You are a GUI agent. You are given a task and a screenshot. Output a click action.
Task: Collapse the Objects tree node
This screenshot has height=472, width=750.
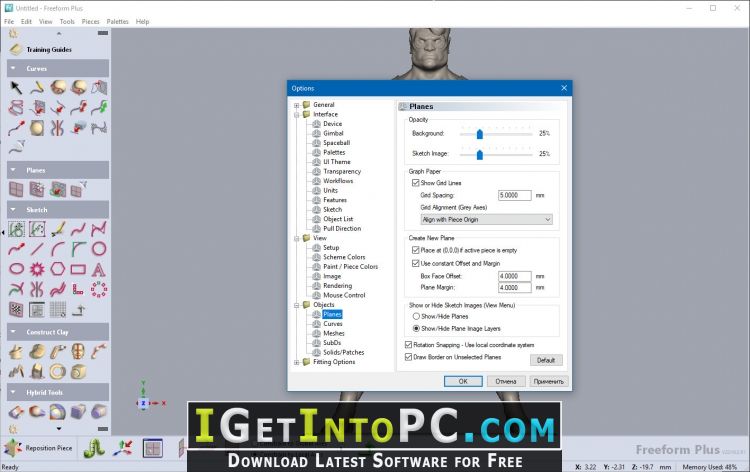297,305
